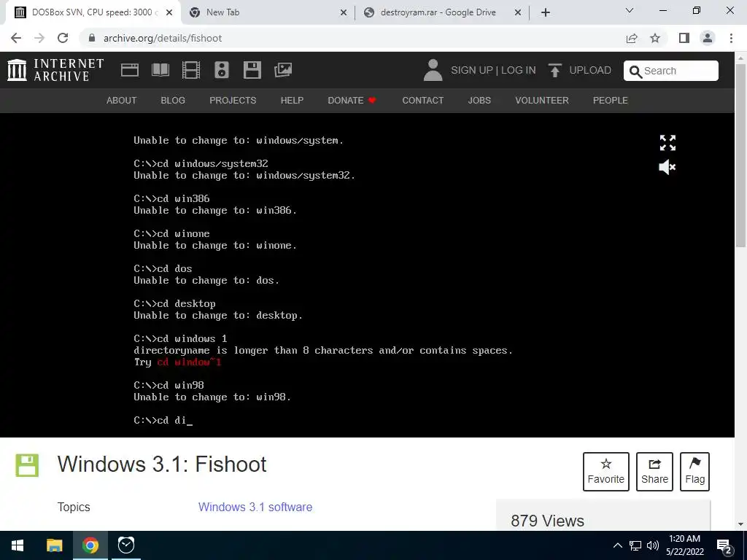747x560 pixels.
Task: Click the Flag button
Action: pos(694,472)
